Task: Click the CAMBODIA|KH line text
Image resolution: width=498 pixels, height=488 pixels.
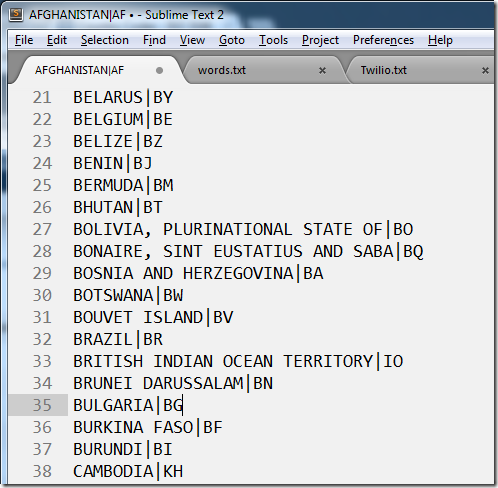Action: click(128, 471)
